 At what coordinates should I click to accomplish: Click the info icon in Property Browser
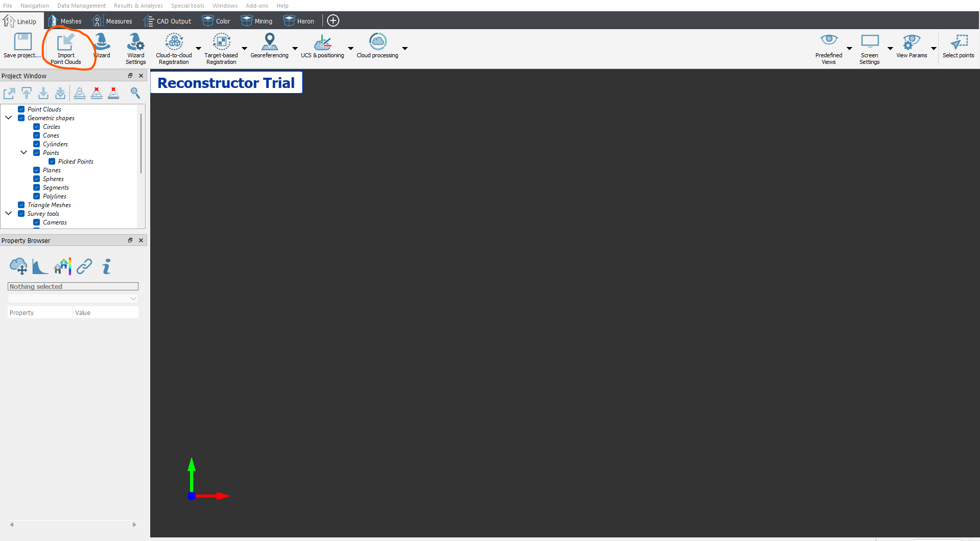(106, 266)
